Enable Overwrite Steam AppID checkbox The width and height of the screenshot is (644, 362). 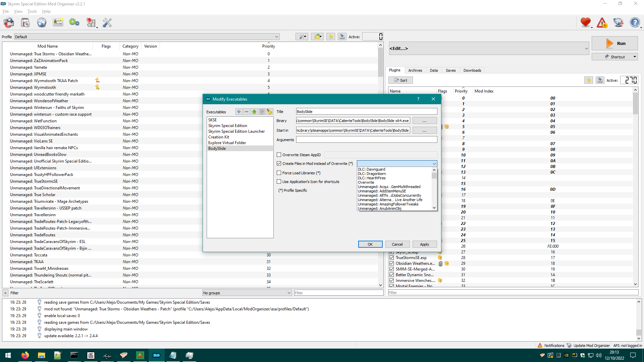click(x=279, y=155)
